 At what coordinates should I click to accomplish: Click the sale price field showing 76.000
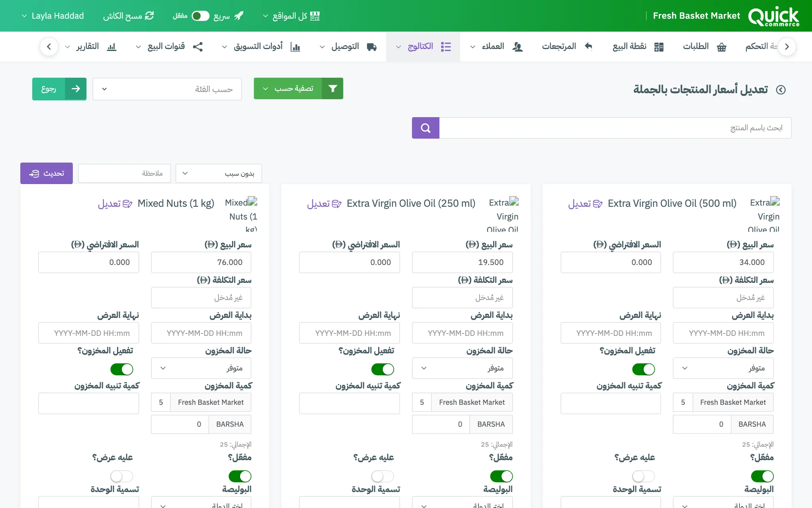coord(201,262)
